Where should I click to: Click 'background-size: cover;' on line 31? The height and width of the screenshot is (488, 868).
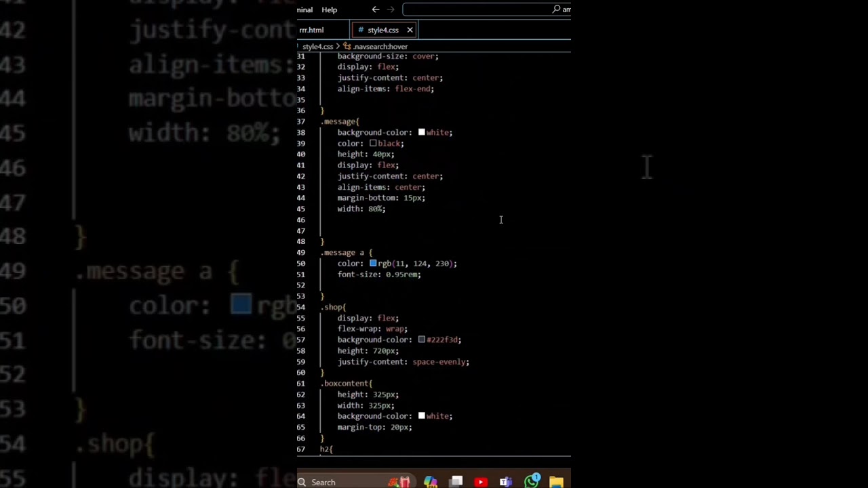388,56
